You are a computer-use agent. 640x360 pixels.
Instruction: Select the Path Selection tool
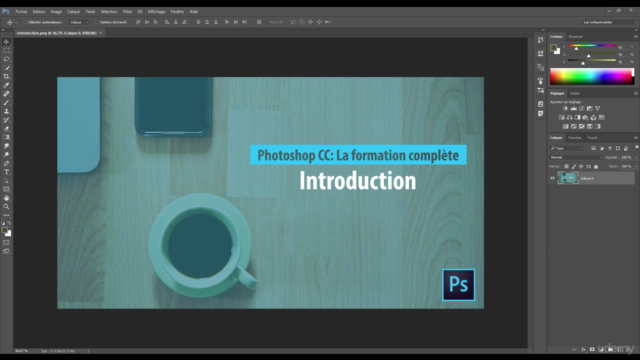(x=6, y=180)
